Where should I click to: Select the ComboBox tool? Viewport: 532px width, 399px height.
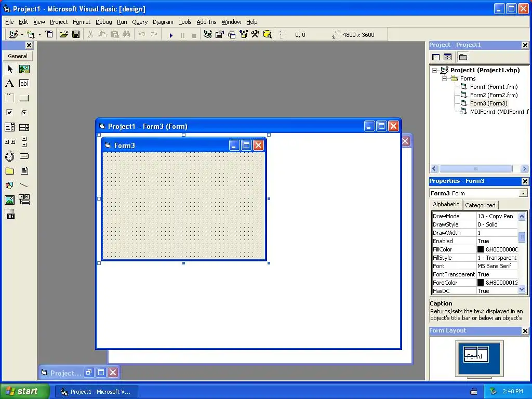(x=10, y=127)
